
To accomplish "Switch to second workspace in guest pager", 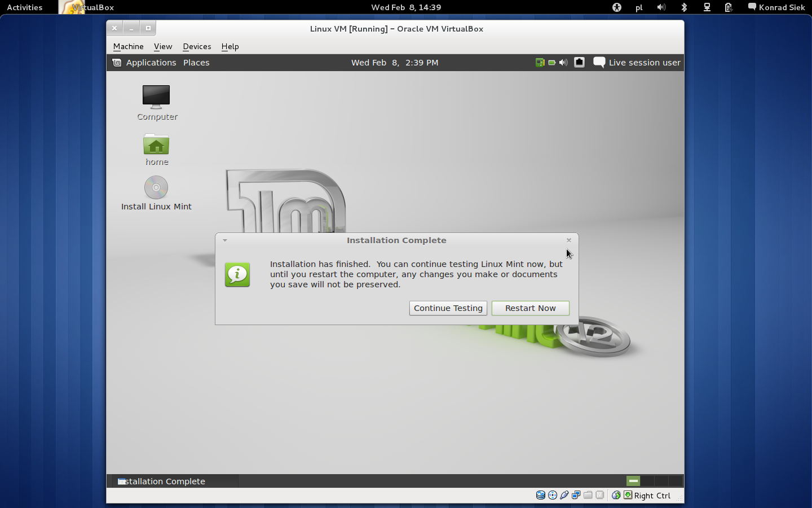I will (647, 481).
